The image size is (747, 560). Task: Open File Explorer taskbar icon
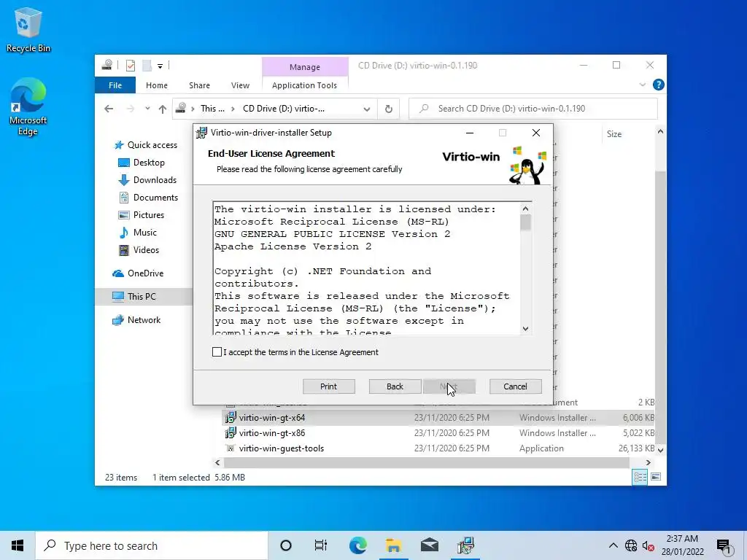point(393,545)
